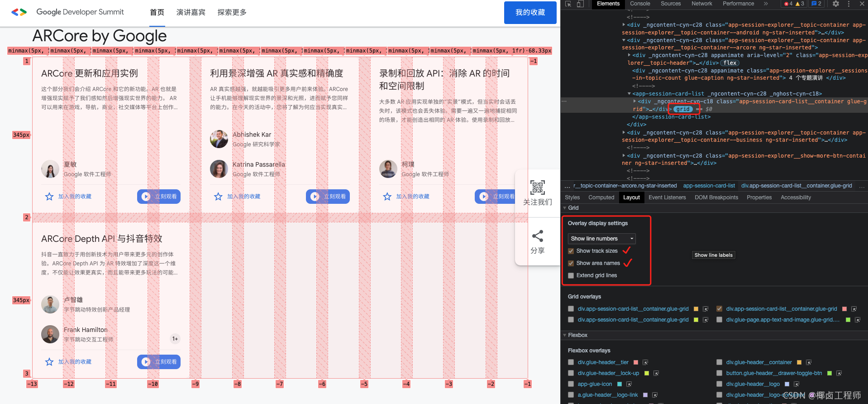868x404 pixels.
Task: Reveal div.glue-header__logo element via its inspect icon
Action: pos(796,384)
